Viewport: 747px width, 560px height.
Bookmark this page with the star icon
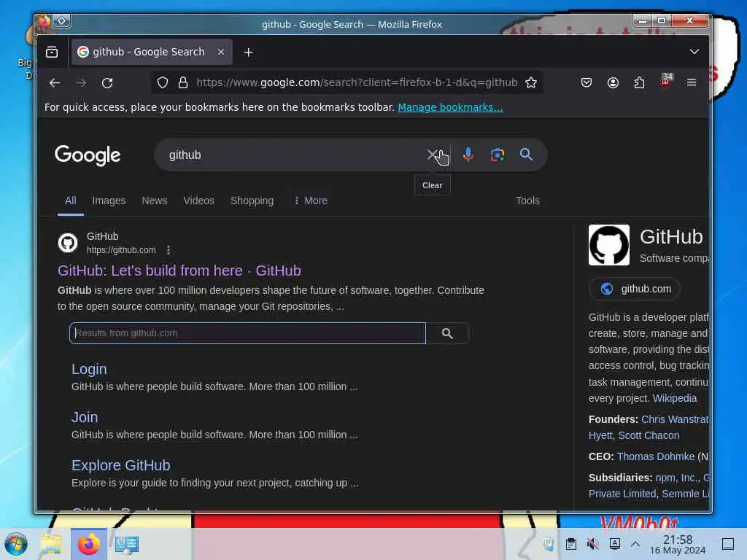point(531,83)
